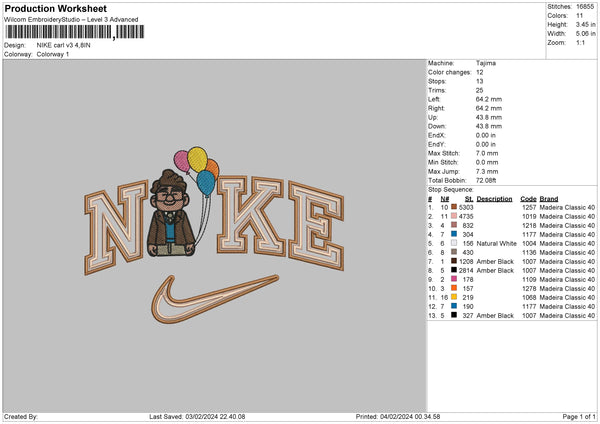This screenshot has width=600, height=424.
Task: Select the Width value 5.06 in
Action: point(585,34)
